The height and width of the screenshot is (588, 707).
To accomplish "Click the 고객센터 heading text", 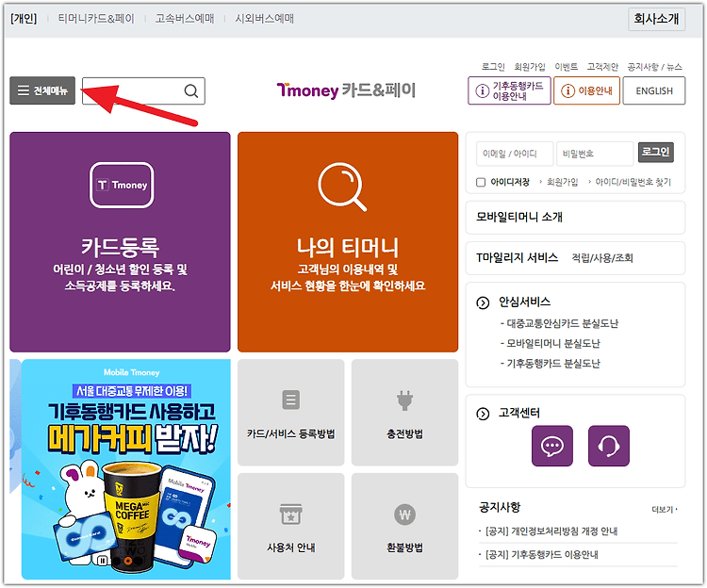I will pos(519,413).
